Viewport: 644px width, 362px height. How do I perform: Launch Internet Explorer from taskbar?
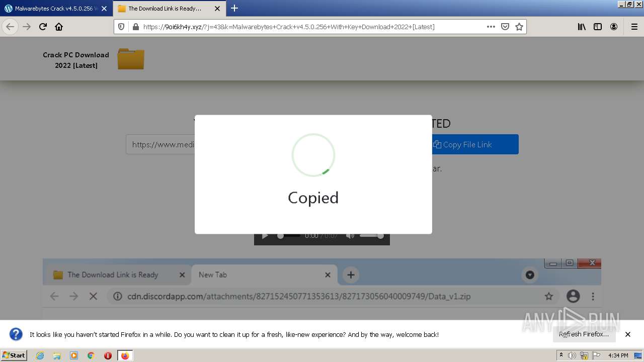tap(40, 355)
